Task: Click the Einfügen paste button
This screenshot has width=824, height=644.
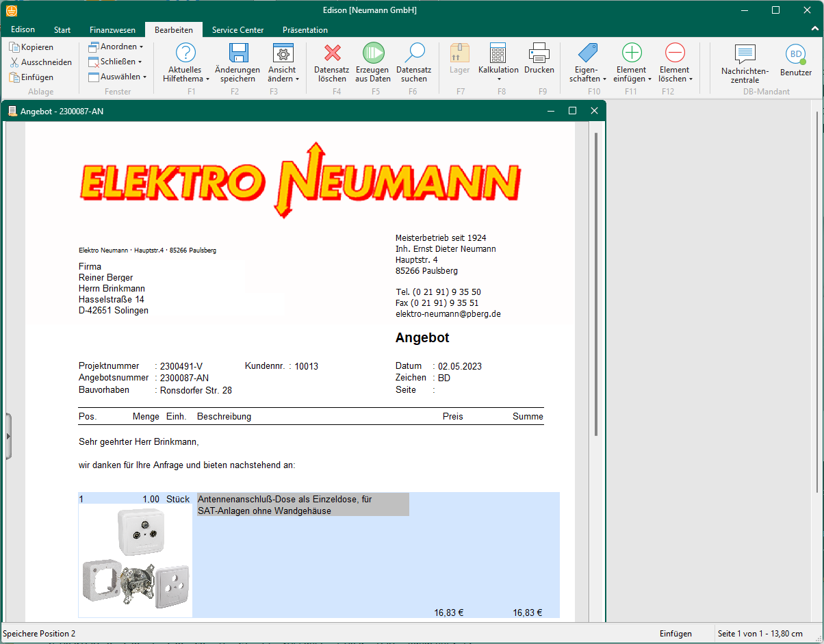Action: [x=31, y=77]
